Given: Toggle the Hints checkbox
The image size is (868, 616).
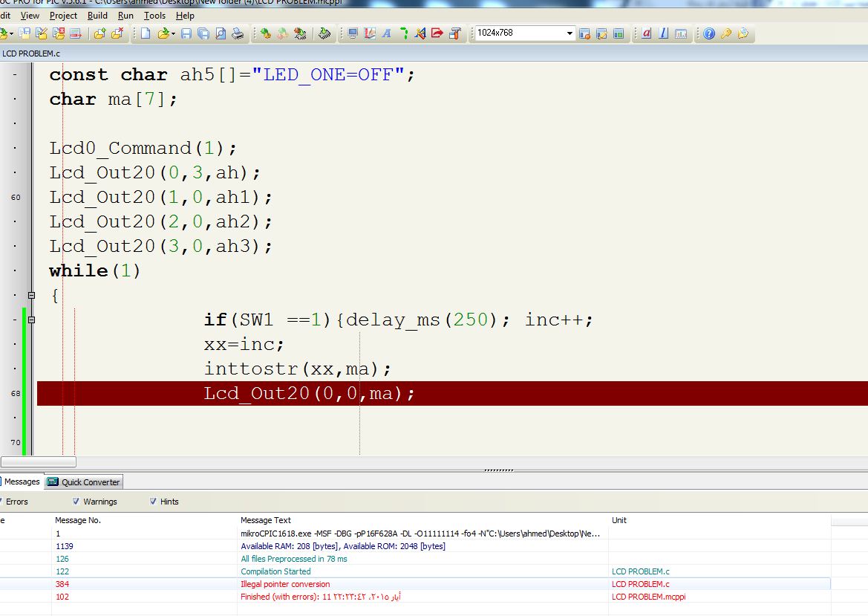Looking at the screenshot, I should click(x=153, y=502).
